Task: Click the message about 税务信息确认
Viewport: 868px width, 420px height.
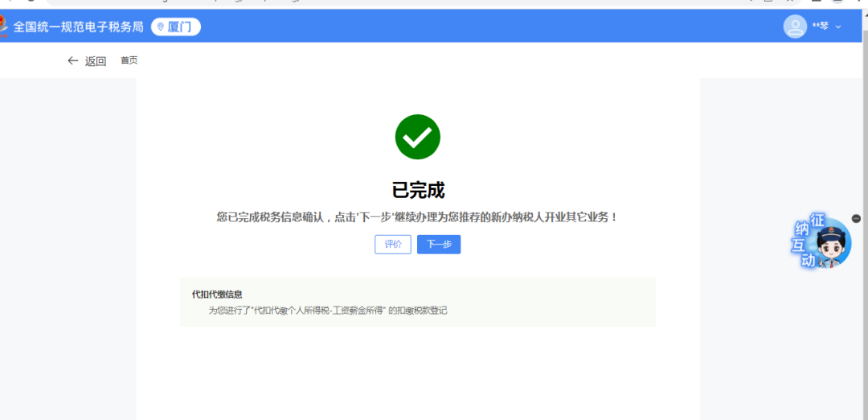Action: pyautogui.click(x=417, y=217)
